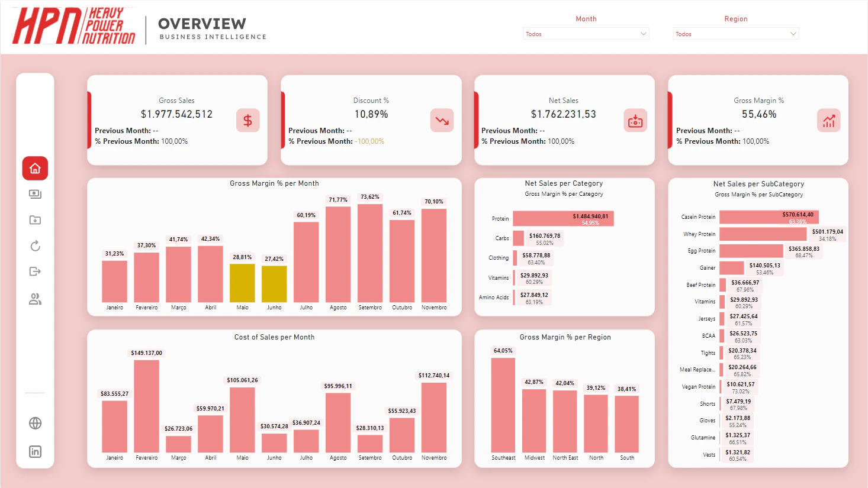Select the Novembro bar in Cost of Sales per Month
This screenshot has width=868, height=488.
tap(434, 418)
